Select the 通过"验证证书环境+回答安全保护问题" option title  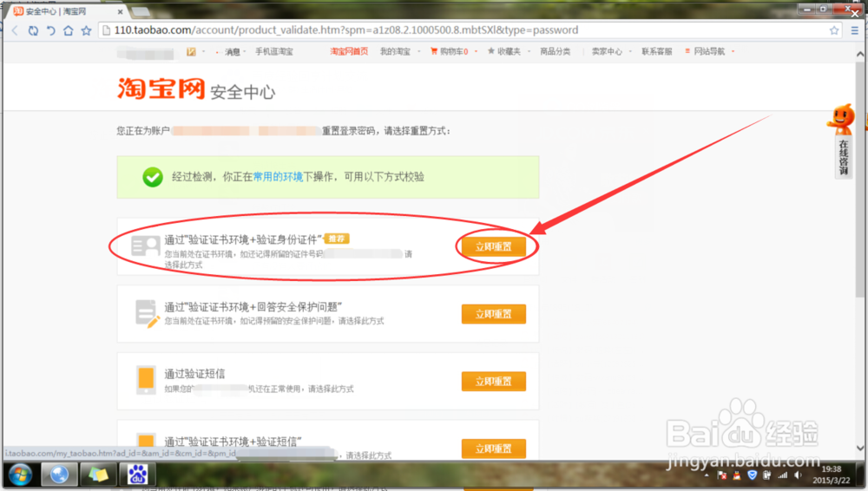pos(253,307)
